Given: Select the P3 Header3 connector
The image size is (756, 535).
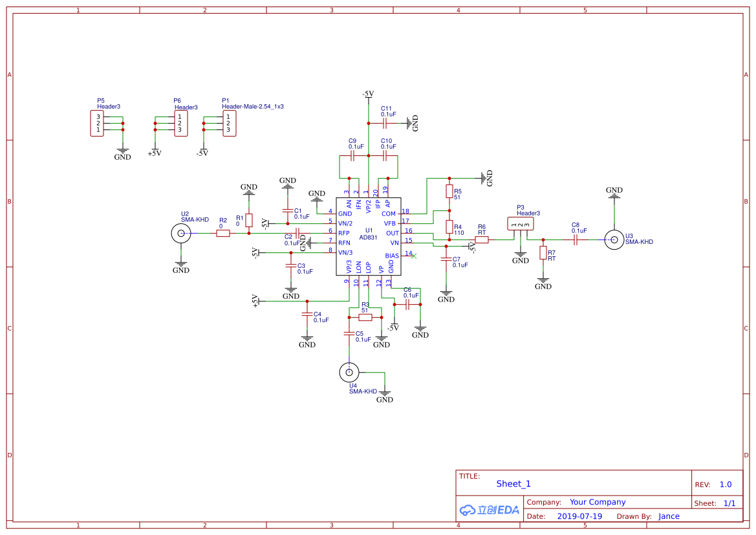Looking at the screenshot, I should pos(520,224).
